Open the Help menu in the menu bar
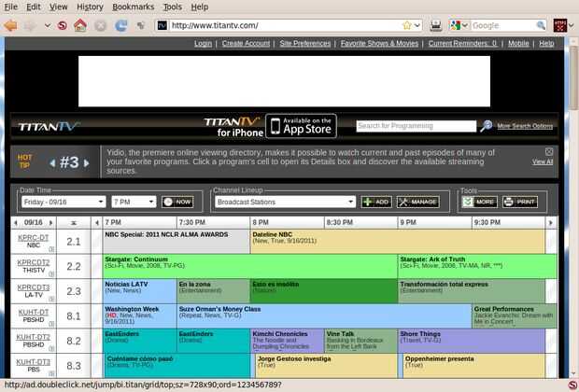 point(200,7)
